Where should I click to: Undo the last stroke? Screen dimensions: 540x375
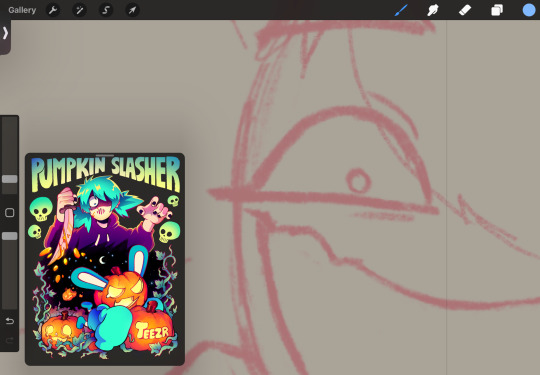coord(10,321)
